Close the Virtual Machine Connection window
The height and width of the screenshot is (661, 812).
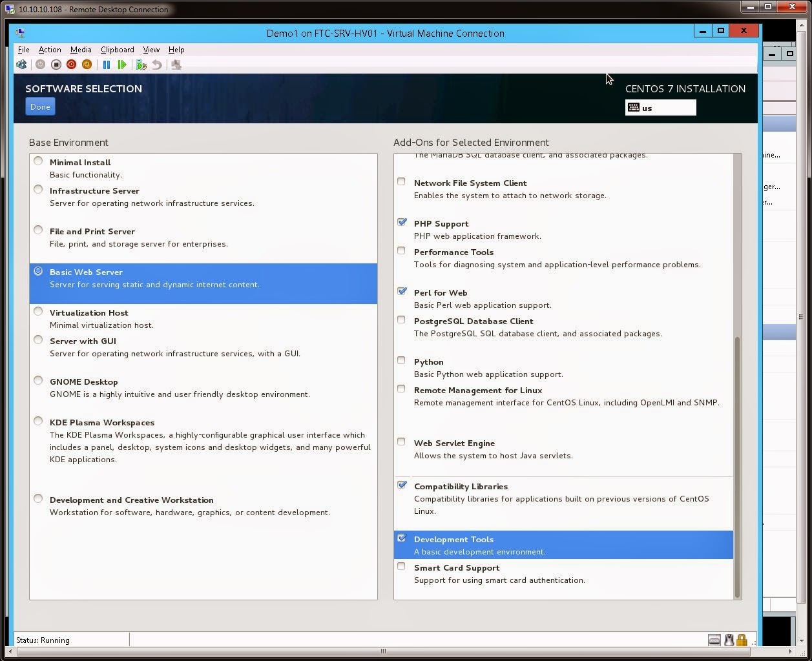point(744,30)
